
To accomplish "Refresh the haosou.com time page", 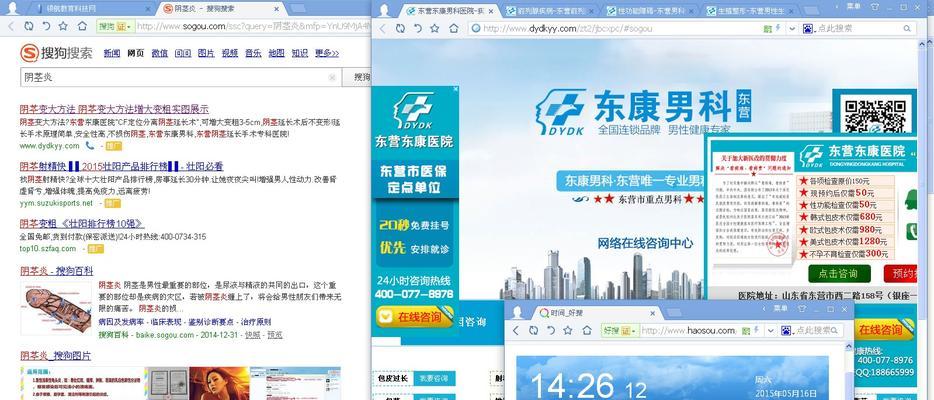I will click(534, 330).
